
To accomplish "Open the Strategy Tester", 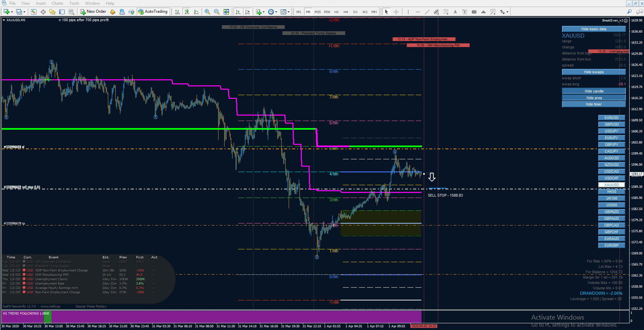I will click(71, 12).
